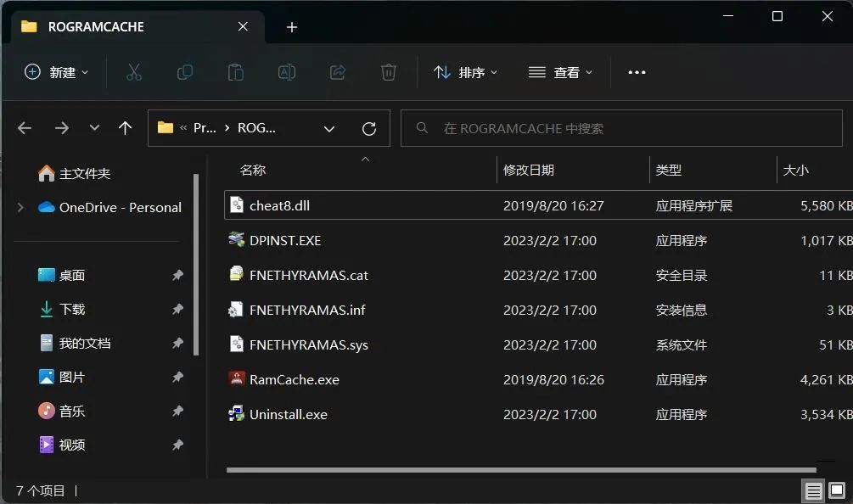The width and height of the screenshot is (853, 504).
Task: Navigate up one folder level
Action: [x=125, y=128]
